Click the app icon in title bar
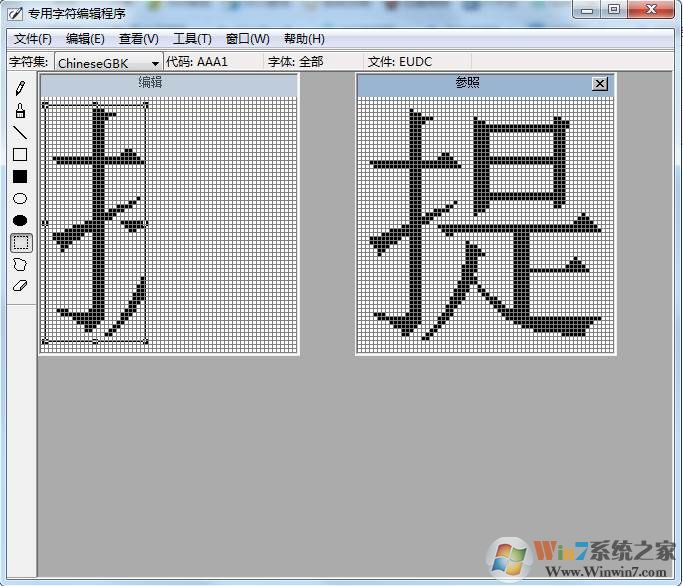683x586 pixels. pos(15,12)
